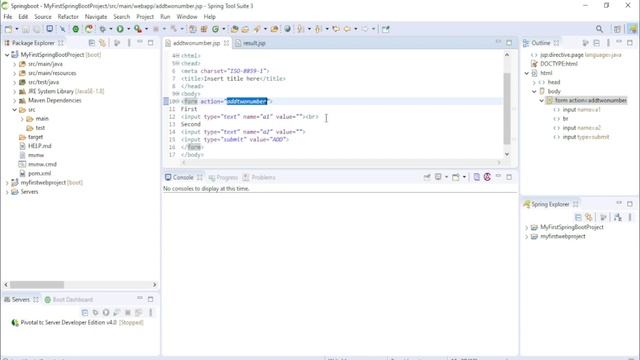640x360 pixels.
Task: Click Collapse All icon in Outline view
Action: [x=596, y=43]
